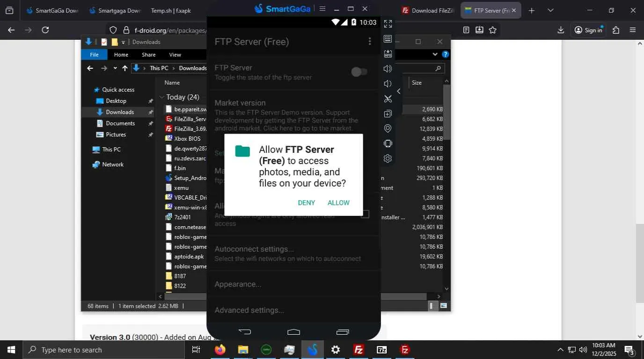
Task: Open Autoconnect settings in FTP Server app
Action: point(293,253)
